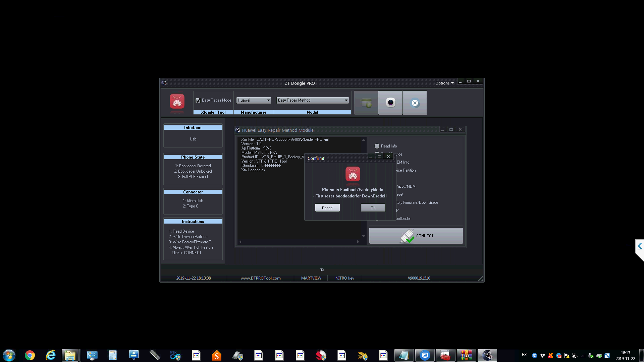Click OK in the Confirm dialog
This screenshot has height=362, width=644.
(x=373, y=208)
